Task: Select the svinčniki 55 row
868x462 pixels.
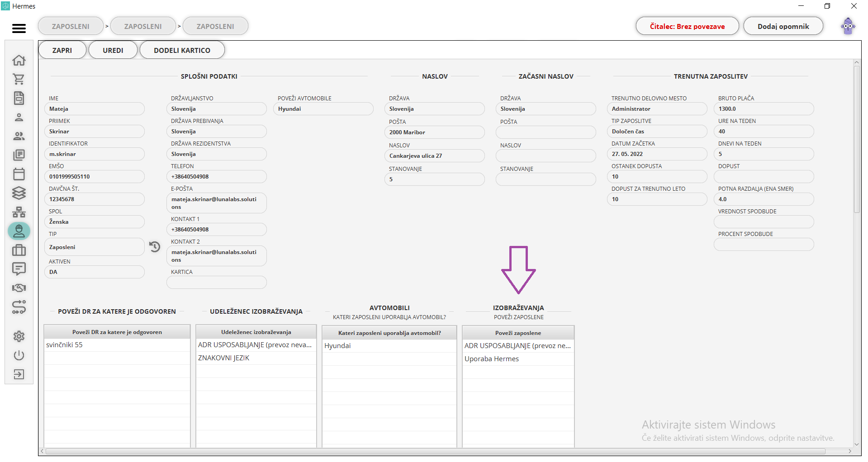Action: click(117, 345)
